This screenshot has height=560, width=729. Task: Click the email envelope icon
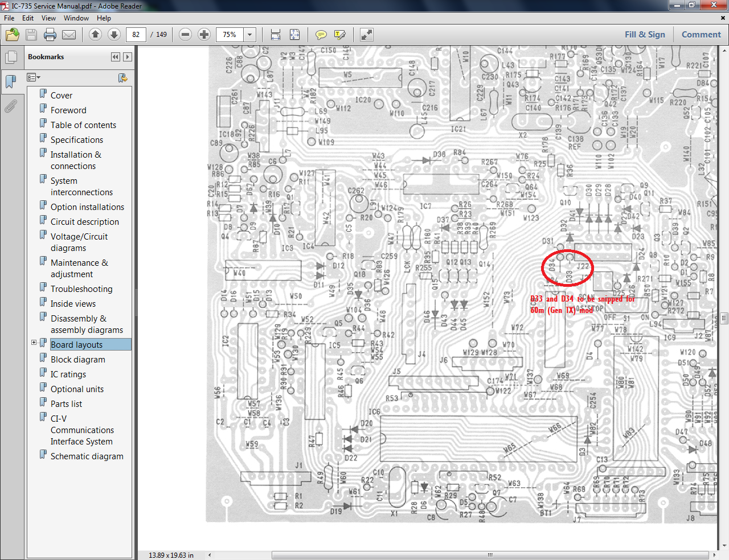[69, 35]
